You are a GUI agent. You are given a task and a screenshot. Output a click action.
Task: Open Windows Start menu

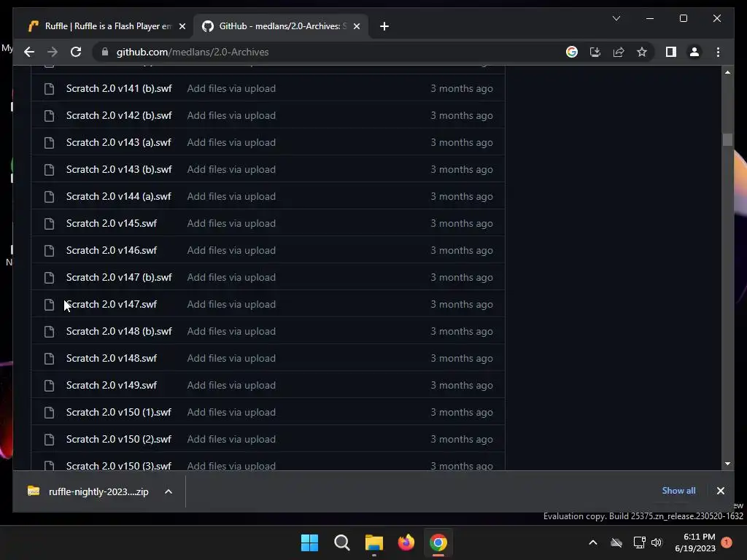[309, 542]
